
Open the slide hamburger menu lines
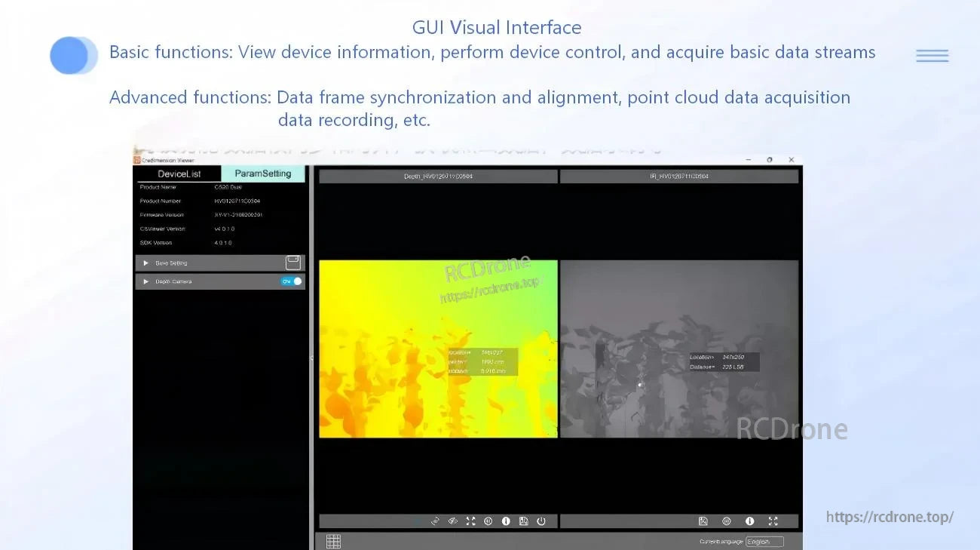(x=933, y=56)
